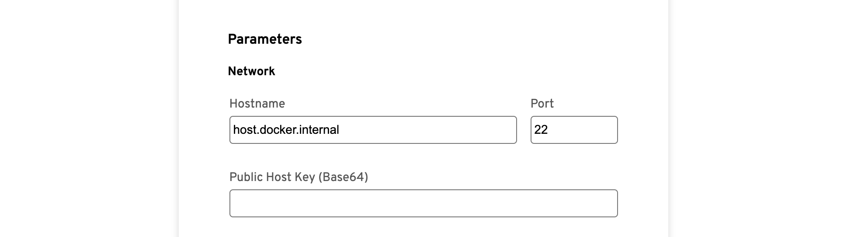Click the page background right of the form card

tap(769, 118)
